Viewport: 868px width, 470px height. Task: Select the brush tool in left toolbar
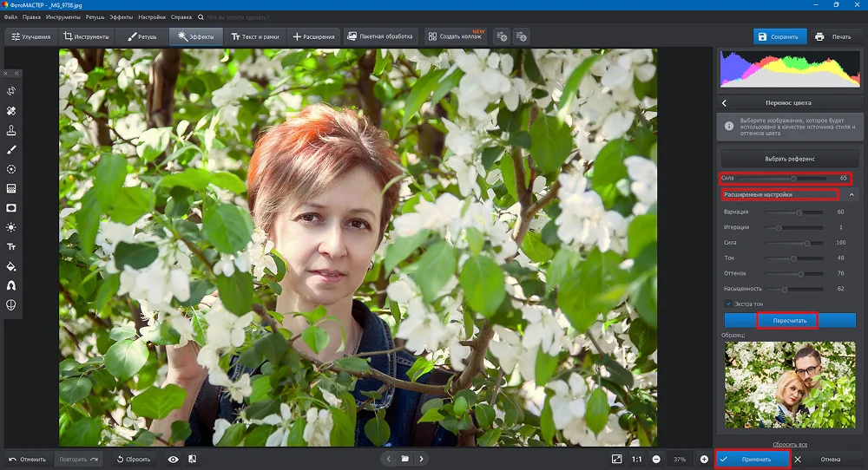[x=11, y=150]
